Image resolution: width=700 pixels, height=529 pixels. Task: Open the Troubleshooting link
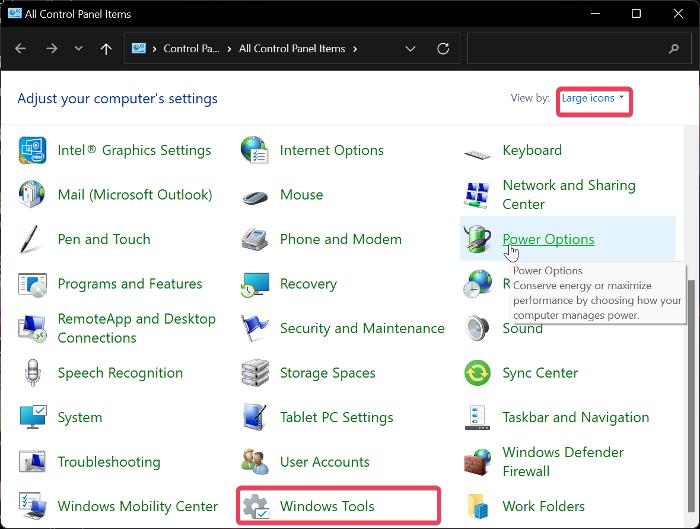pyautogui.click(x=109, y=462)
